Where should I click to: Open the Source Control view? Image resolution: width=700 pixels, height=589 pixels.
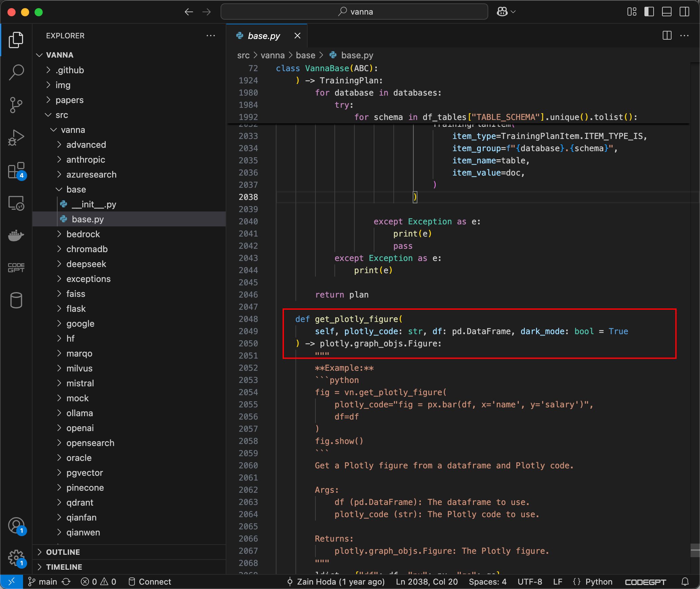(x=16, y=105)
